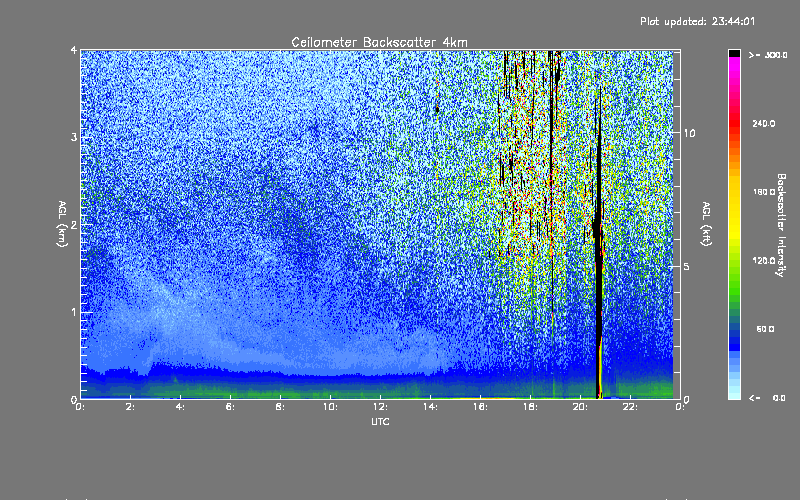Click the "5" kft tick label
This screenshot has width=800, height=500.
(687, 266)
